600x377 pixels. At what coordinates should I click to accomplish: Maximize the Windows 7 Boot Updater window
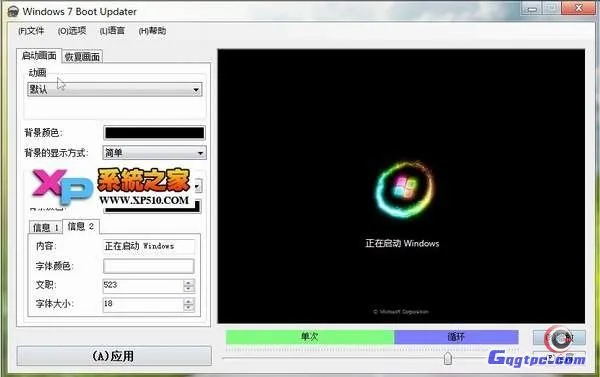click(x=551, y=8)
